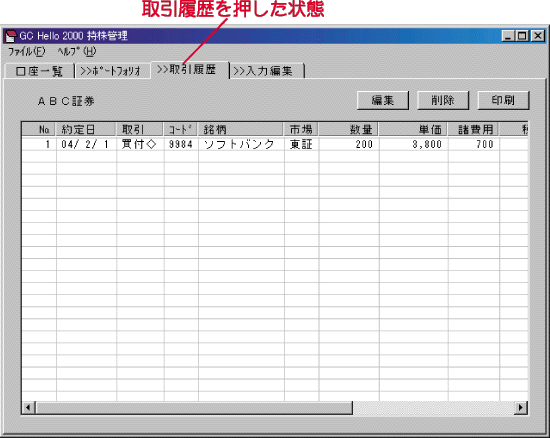Image resolution: width=550 pixels, height=438 pixels.
Task: Minimize the GC Hello 2000 window
Action: 509,36
